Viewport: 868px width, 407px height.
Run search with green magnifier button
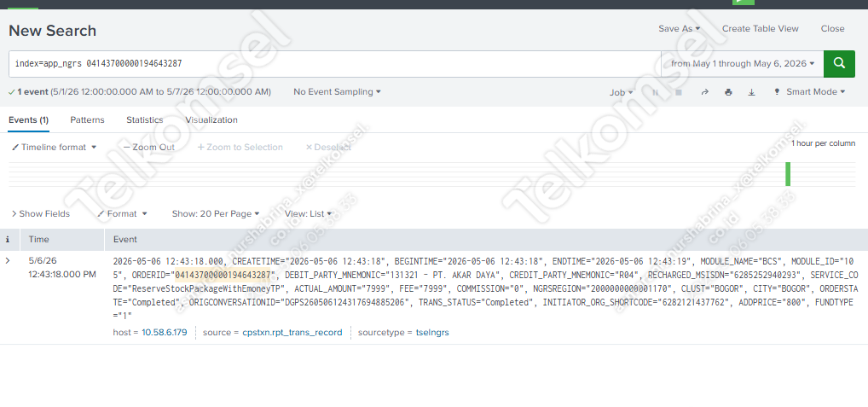pyautogui.click(x=839, y=64)
